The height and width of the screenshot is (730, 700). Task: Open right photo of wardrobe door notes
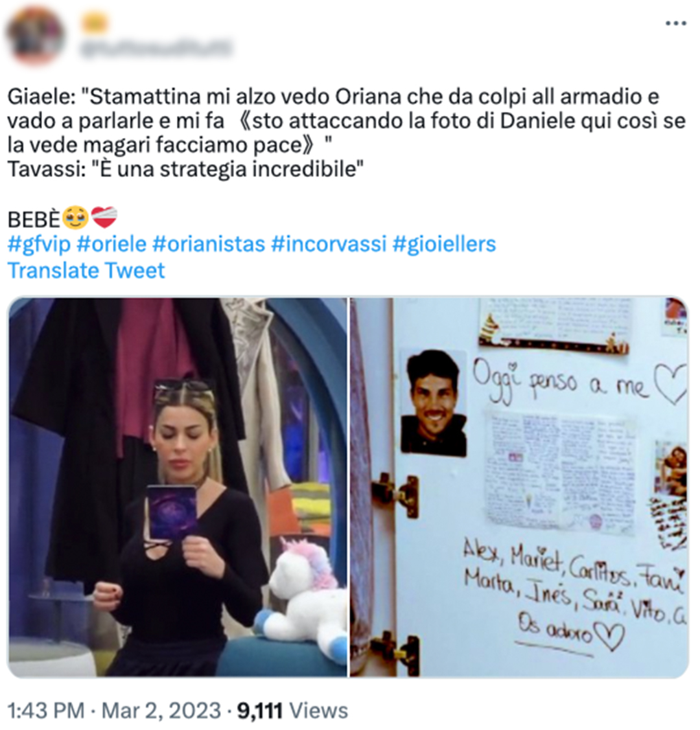[519, 487]
